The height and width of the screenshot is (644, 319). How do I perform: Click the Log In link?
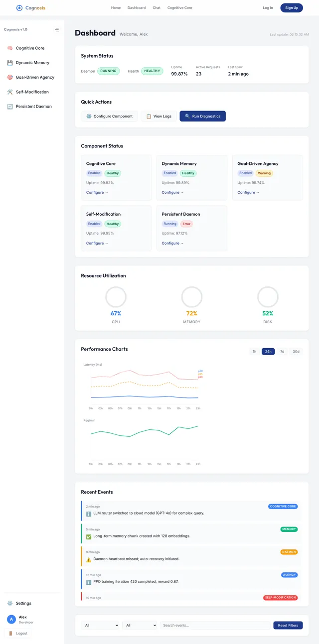coord(268,8)
